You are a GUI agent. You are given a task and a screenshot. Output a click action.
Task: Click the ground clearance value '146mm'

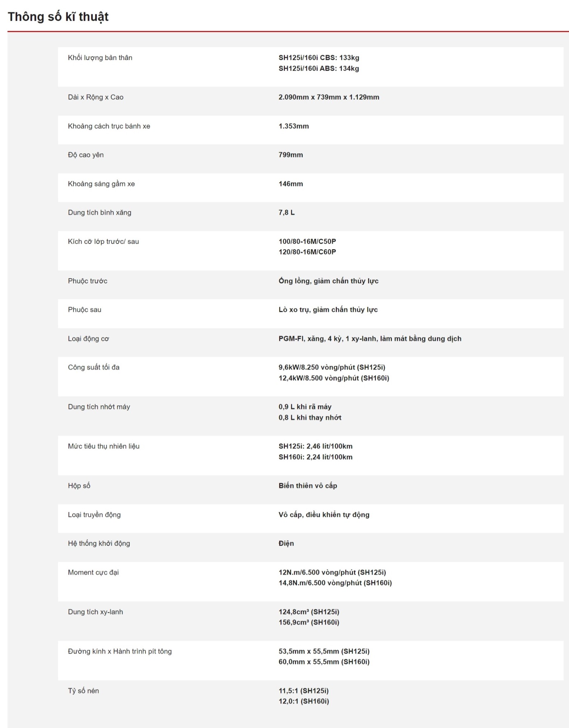pyautogui.click(x=291, y=184)
